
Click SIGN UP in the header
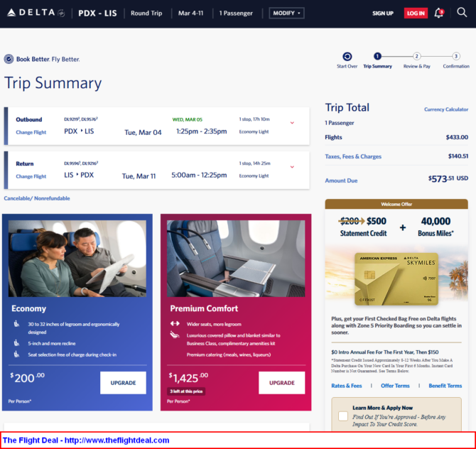383,13
